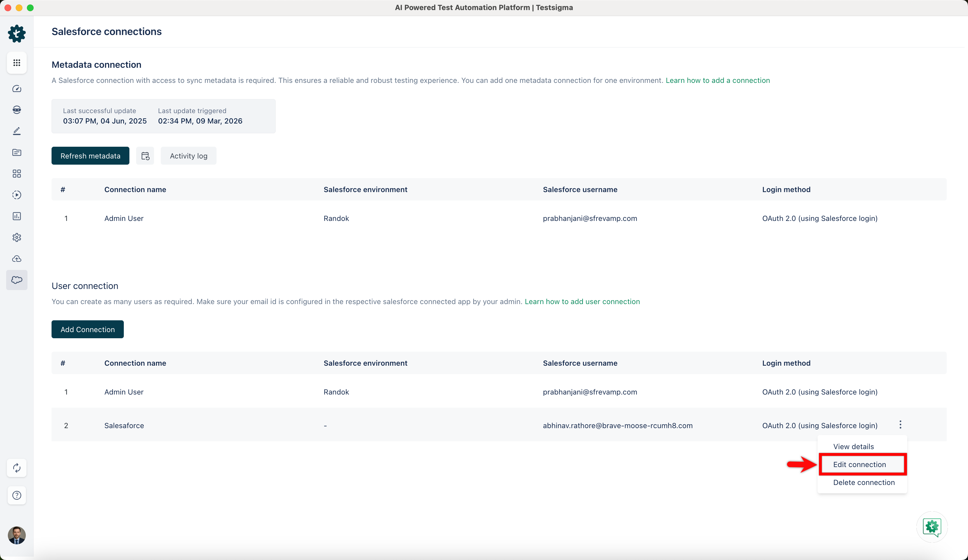Open the cloud upload icon in sidebar

pyautogui.click(x=17, y=259)
